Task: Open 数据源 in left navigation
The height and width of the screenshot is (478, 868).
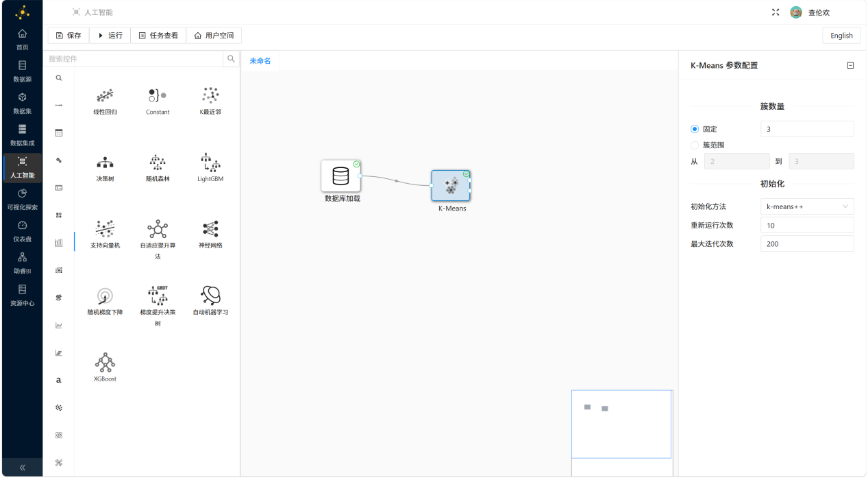Action: point(22,71)
